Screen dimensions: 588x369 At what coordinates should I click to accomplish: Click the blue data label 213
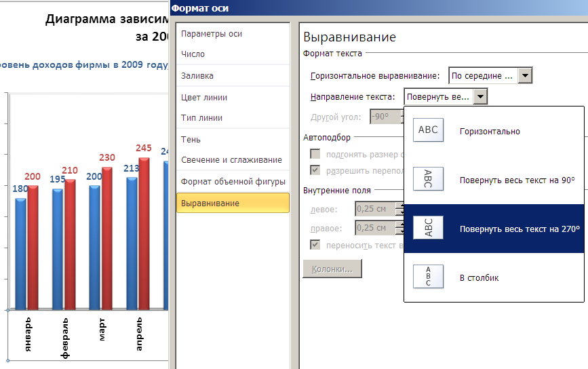pyautogui.click(x=131, y=169)
